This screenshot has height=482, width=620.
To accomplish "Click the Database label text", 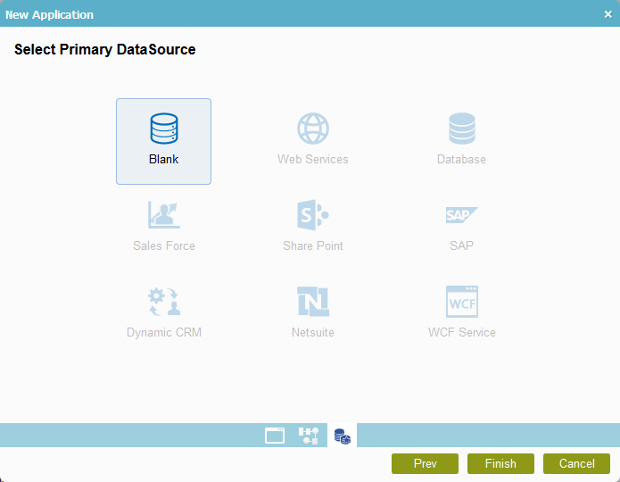I will [x=461, y=159].
